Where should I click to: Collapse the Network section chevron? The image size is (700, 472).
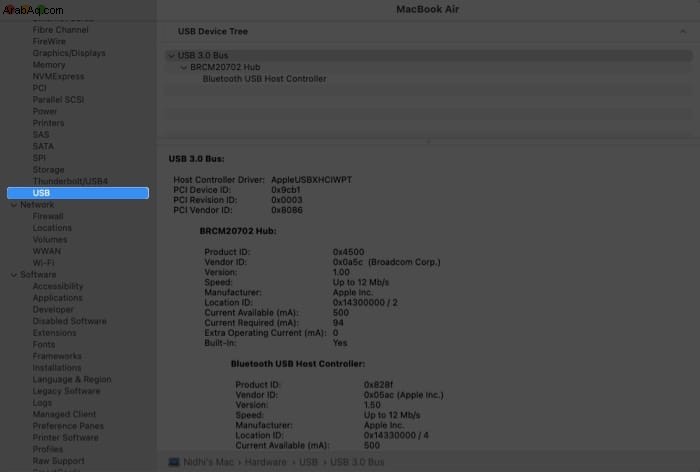pyautogui.click(x=13, y=205)
